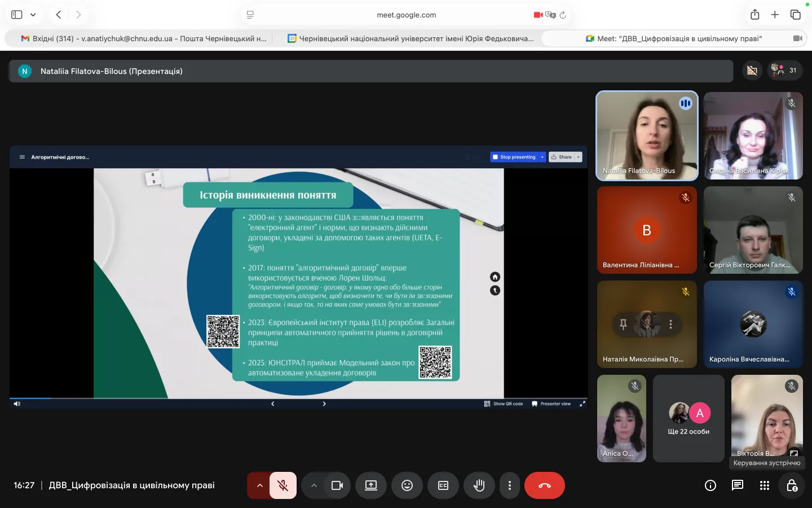Click the raise hand icon
Viewport: 812px width, 508px height.
tap(479, 485)
